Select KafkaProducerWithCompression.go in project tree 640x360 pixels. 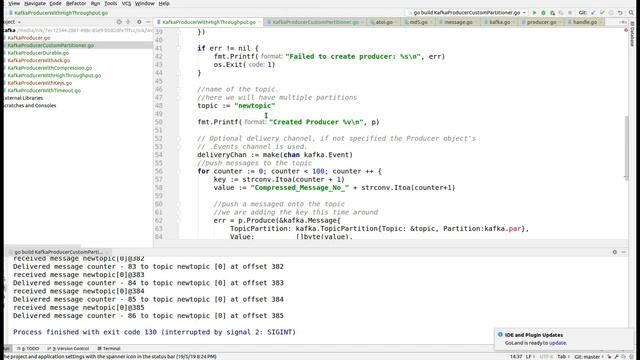click(x=50, y=68)
